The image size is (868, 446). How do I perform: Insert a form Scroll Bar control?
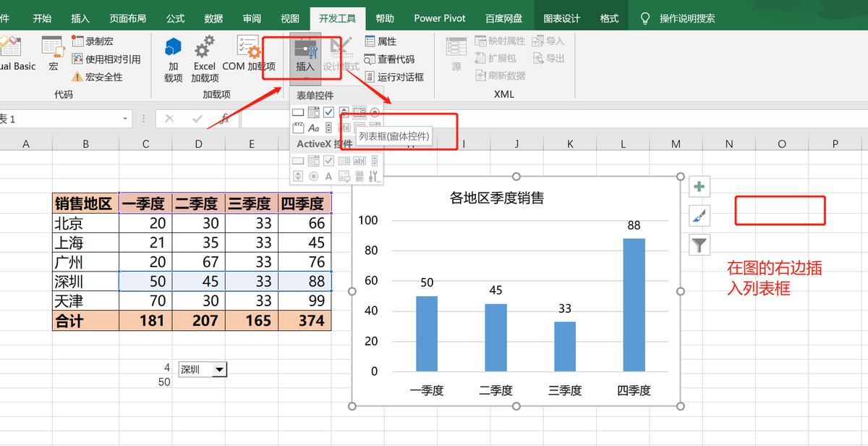[328, 127]
